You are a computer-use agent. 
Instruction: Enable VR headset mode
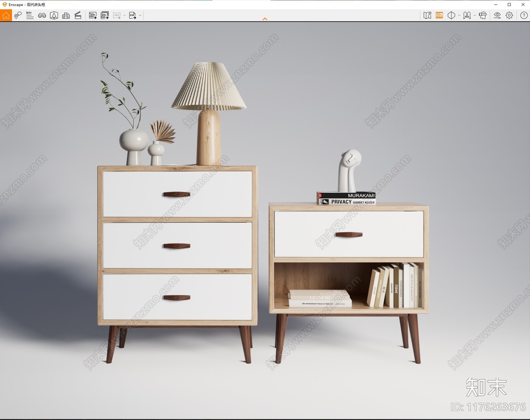[x=483, y=15]
